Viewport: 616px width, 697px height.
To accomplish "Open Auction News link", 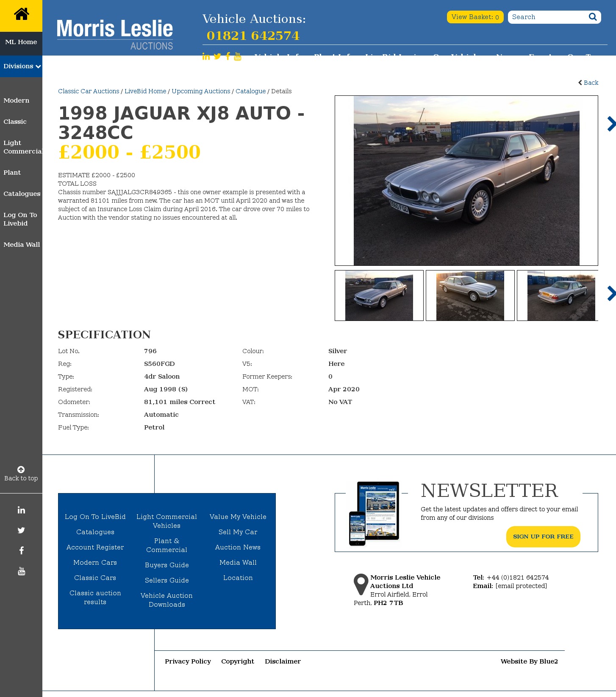I will [238, 547].
